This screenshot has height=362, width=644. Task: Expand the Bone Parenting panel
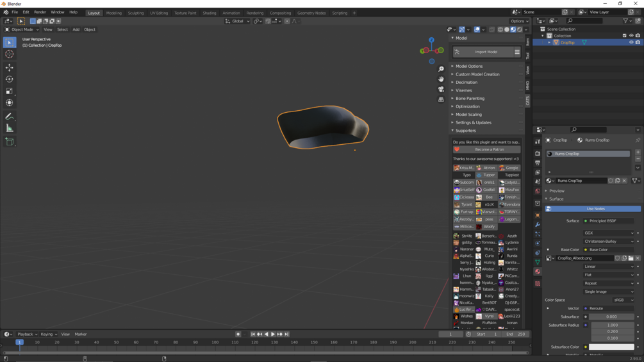[x=470, y=99]
